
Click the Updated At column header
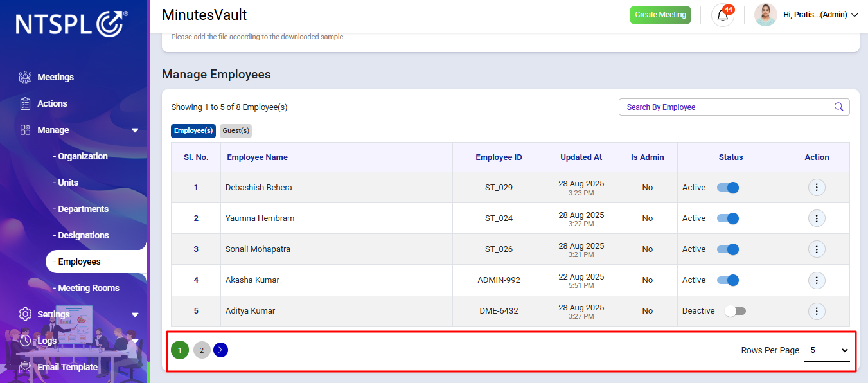581,157
